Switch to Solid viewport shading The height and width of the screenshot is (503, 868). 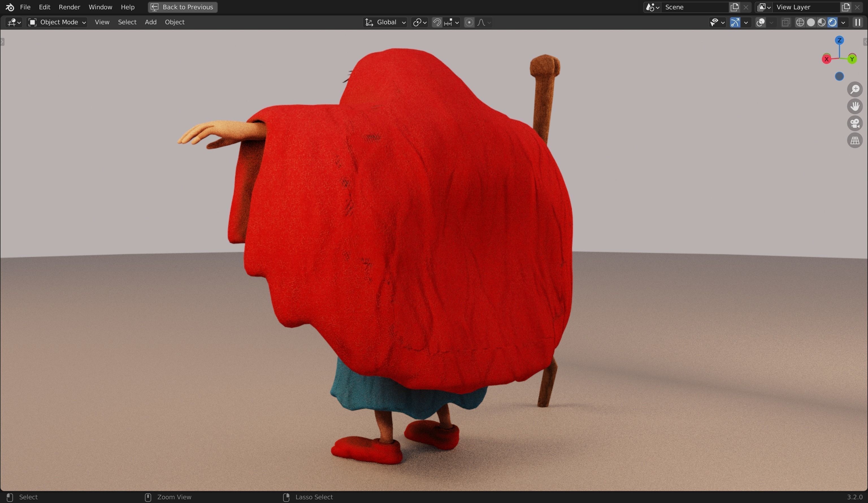[811, 22]
